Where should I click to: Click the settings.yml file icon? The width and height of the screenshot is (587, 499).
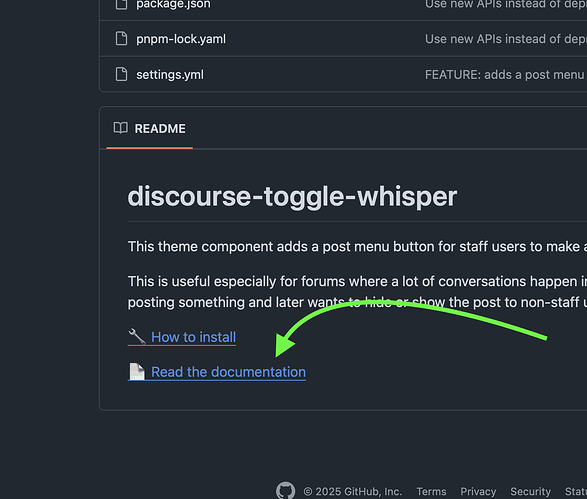click(121, 74)
